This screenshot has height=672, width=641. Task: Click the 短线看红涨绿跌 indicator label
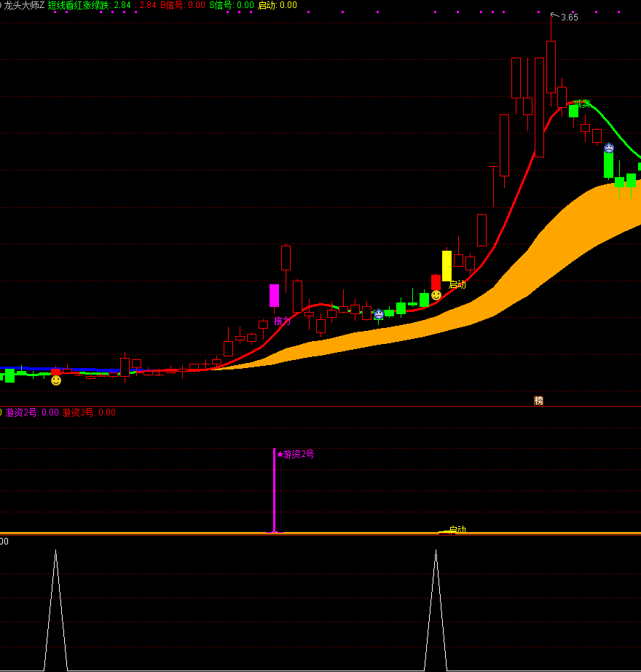coord(79,5)
